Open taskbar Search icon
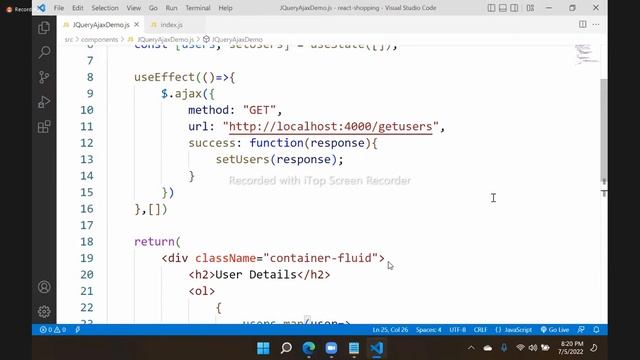Image resolution: width=640 pixels, height=360 pixels. (x=286, y=348)
